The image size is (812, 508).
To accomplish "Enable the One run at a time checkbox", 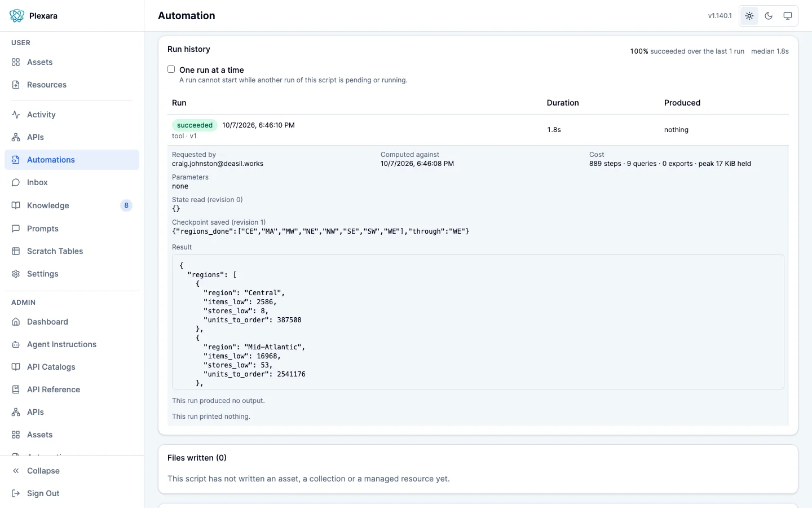I will 171,69.
